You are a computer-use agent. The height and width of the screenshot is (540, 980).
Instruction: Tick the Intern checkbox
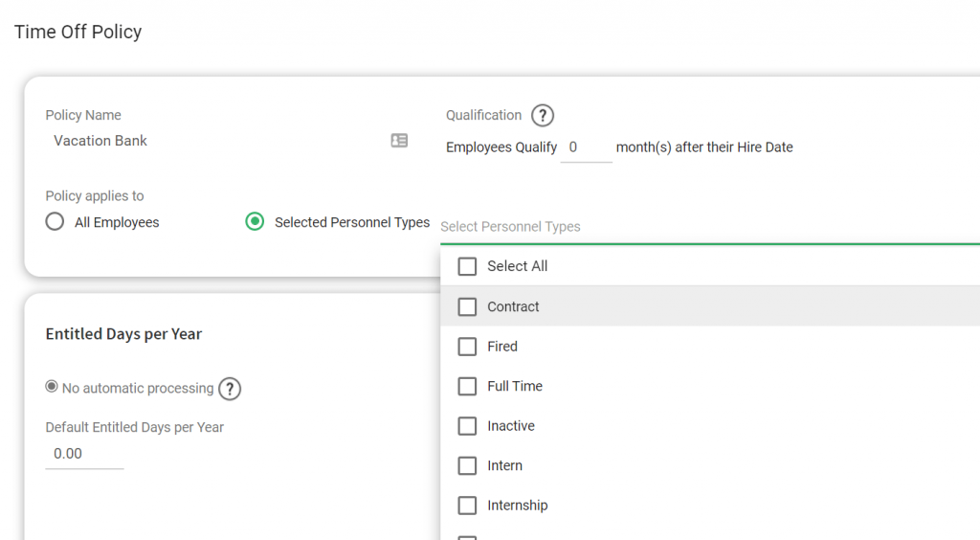[x=467, y=465]
